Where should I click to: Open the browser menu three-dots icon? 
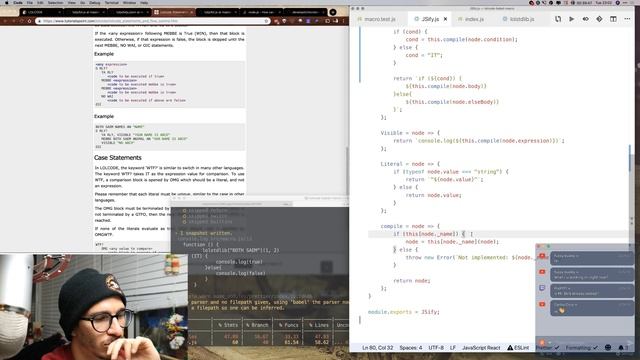point(343,21)
